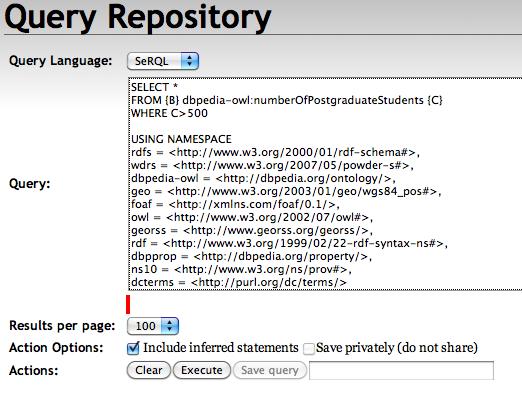Click the dbpedia-owl ontology namespace line
The width and height of the screenshot is (522, 396).
pos(263,178)
